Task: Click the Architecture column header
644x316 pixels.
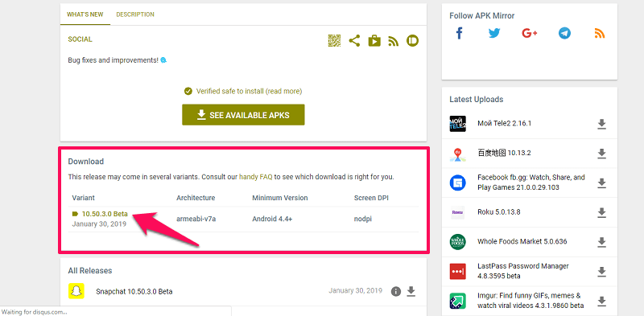Action: click(x=196, y=198)
